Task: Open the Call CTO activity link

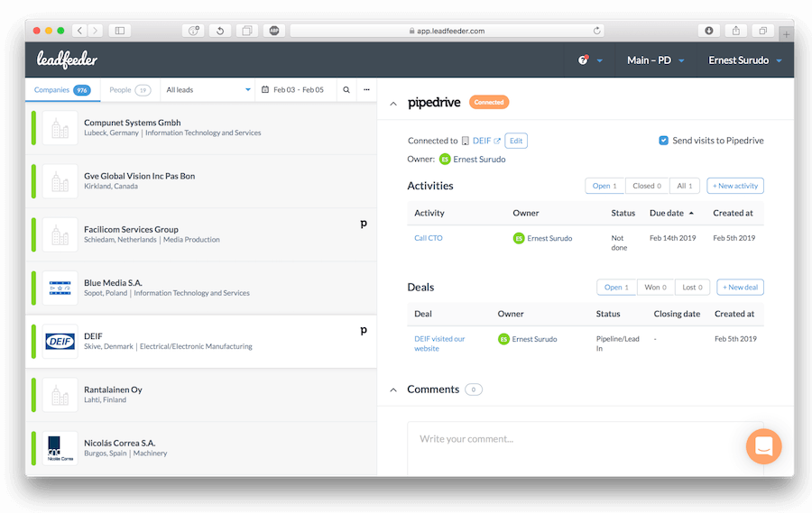Action: tap(429, 238)
